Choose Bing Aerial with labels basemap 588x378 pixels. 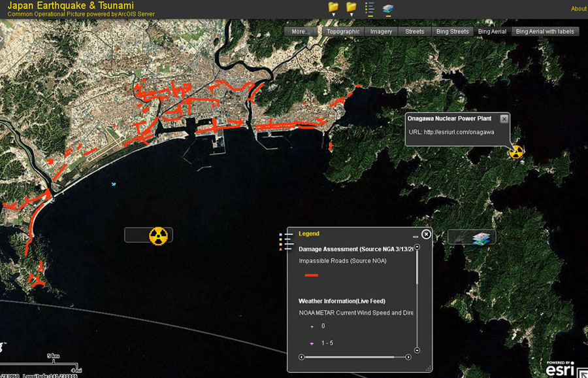click(x=545, y=31)
